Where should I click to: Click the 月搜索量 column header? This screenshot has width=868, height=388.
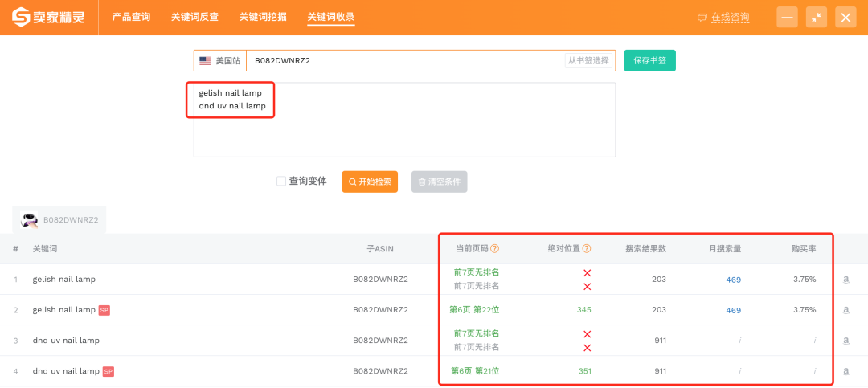click(725, 248)
